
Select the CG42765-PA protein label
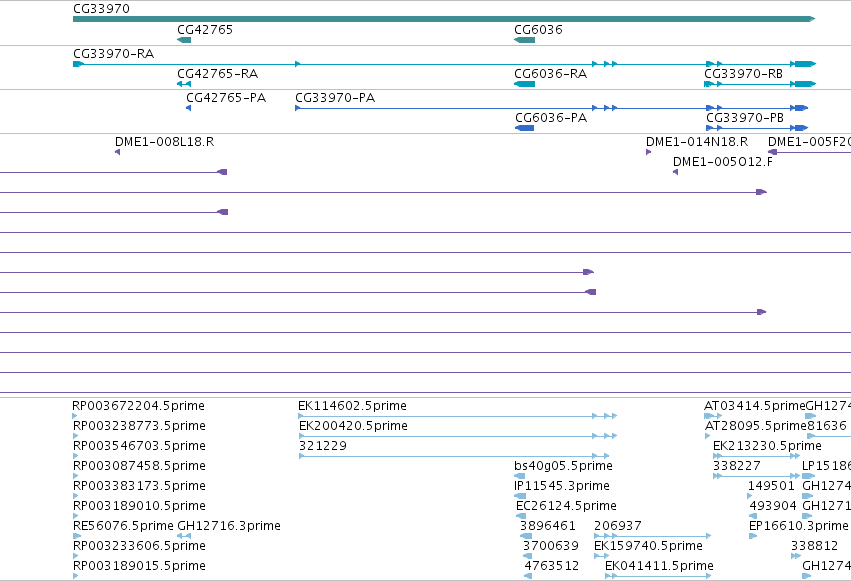pyautogui.click(x=226, y=98)
